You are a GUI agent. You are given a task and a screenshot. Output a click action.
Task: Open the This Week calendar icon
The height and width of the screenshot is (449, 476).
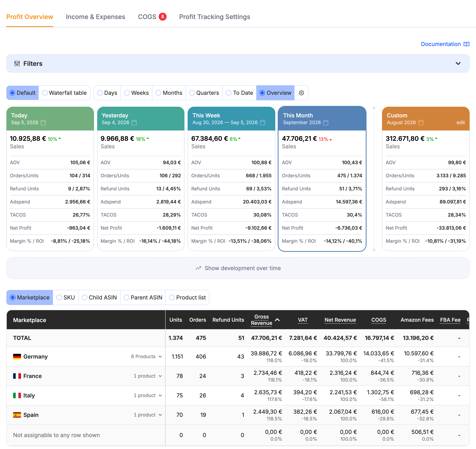pyautogui.click(x=263, y=123)
